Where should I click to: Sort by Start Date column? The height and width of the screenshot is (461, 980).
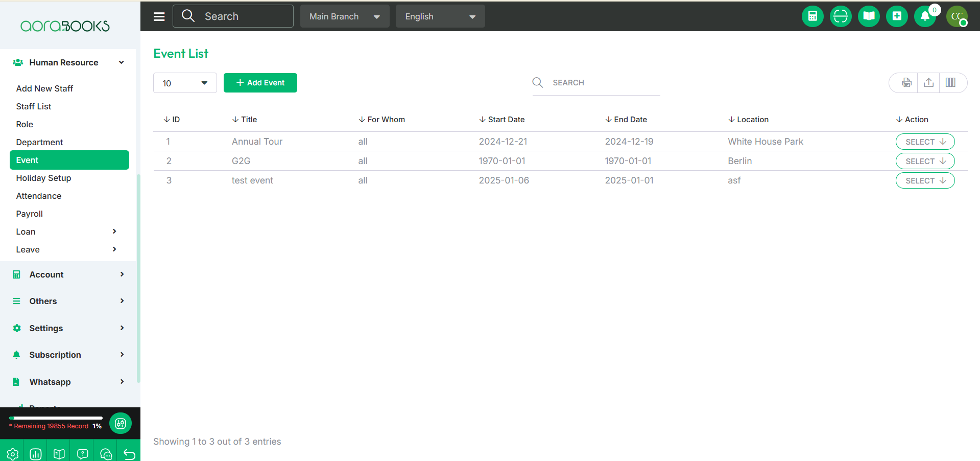501,120
